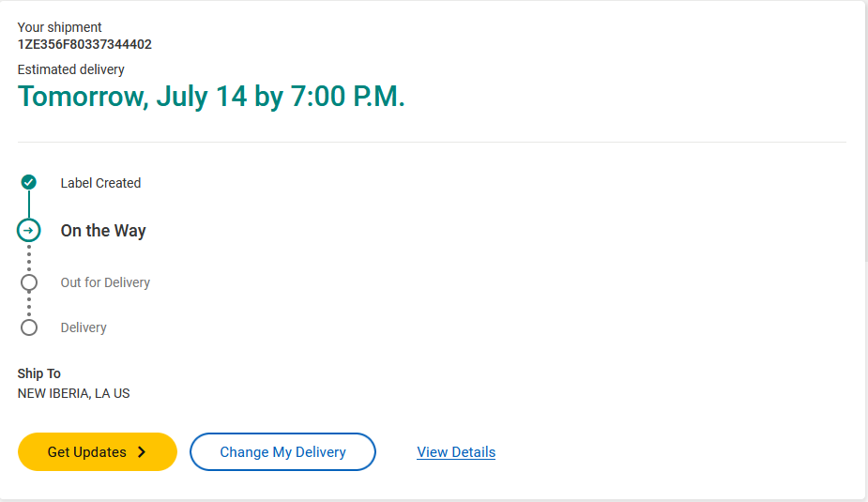Screen dimensions: 868x502
Task: Click the dotted connector below On the Way
Action: tap(29, 257)
